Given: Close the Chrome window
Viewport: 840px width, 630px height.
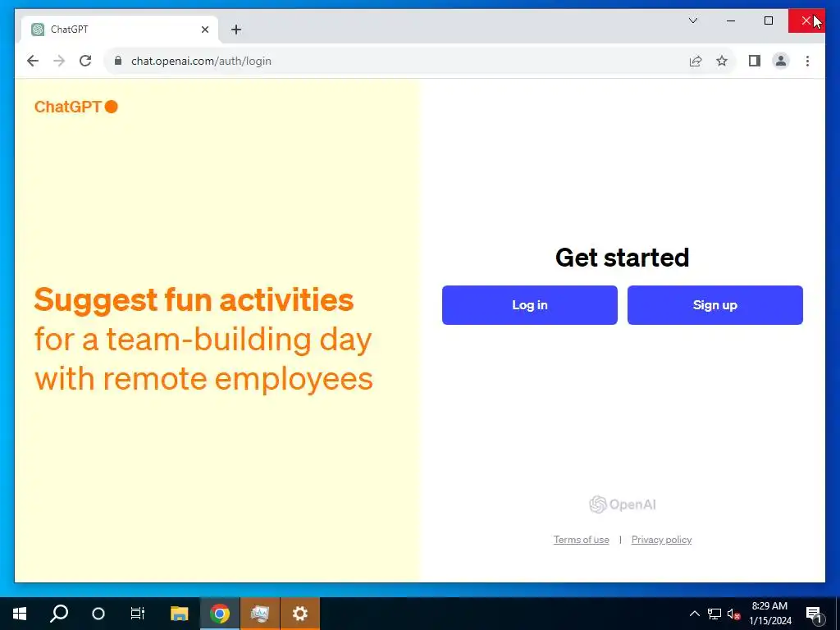Looking at the screenshot, I should click(x=806, y=21).
